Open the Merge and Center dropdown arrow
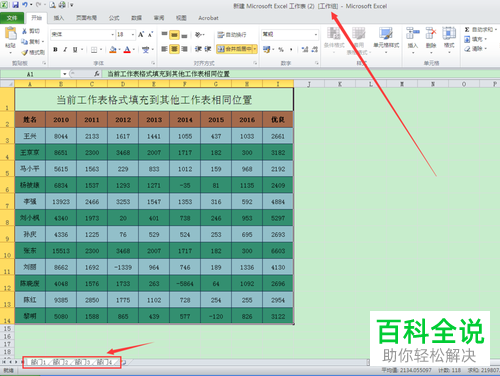The width and height of the screenshot is (500, 376). (255, 49)
